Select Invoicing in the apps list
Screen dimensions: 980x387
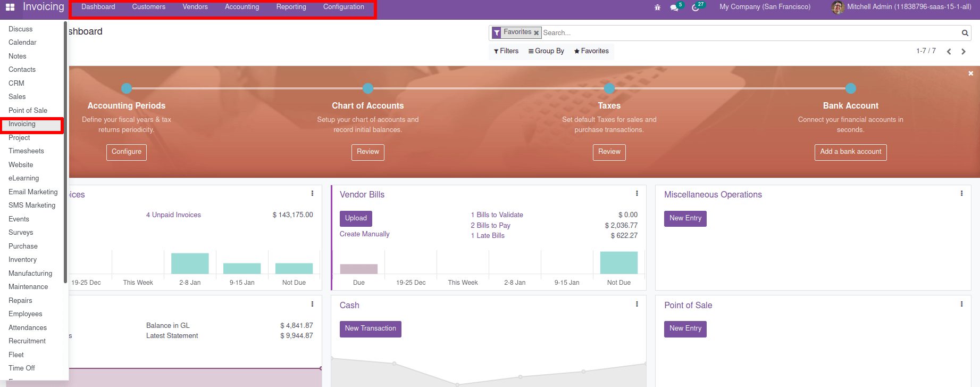pos(22,124)
